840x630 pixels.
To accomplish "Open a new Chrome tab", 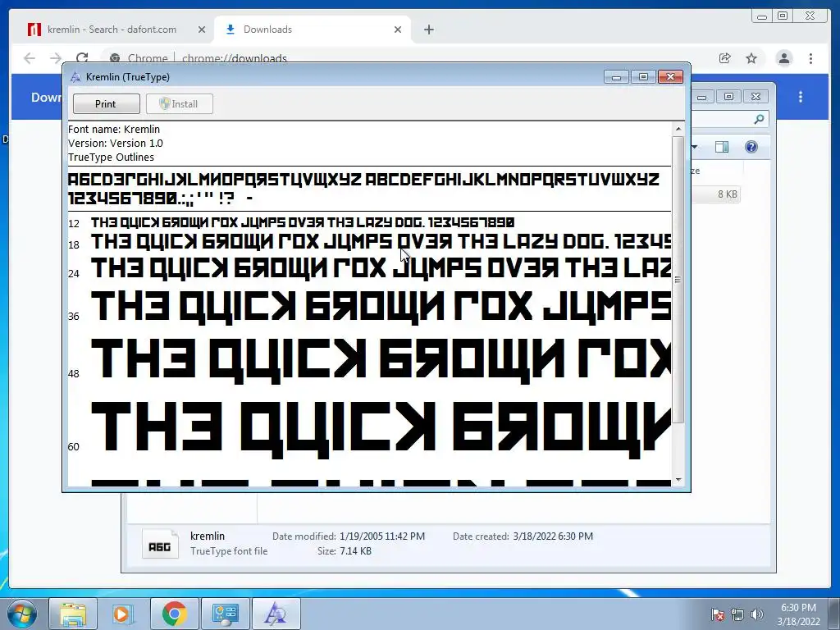I will click(x=428, y=30).
